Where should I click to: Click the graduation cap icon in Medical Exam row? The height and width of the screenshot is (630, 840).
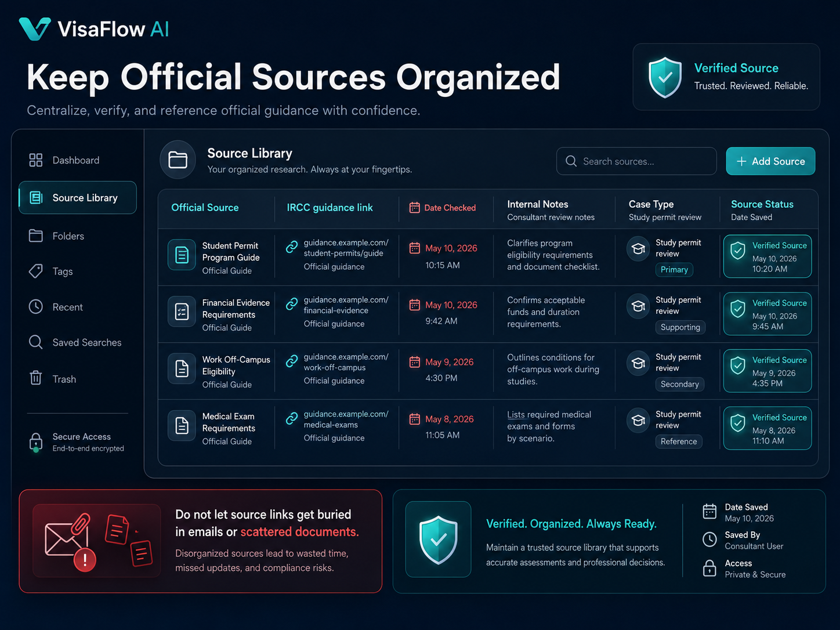638,421
